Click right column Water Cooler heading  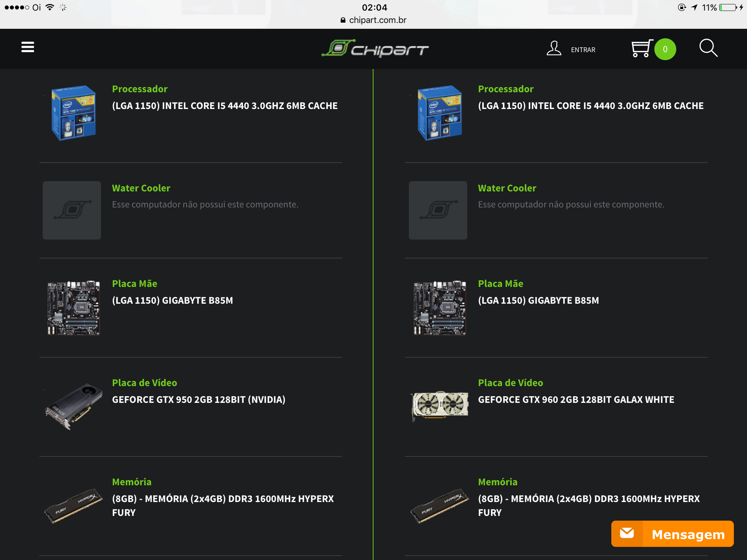[x=507, y=188]
